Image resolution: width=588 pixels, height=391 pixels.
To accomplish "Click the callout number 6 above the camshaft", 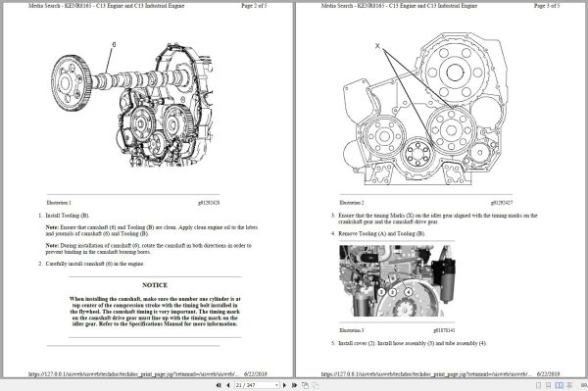I will (114, 45).
